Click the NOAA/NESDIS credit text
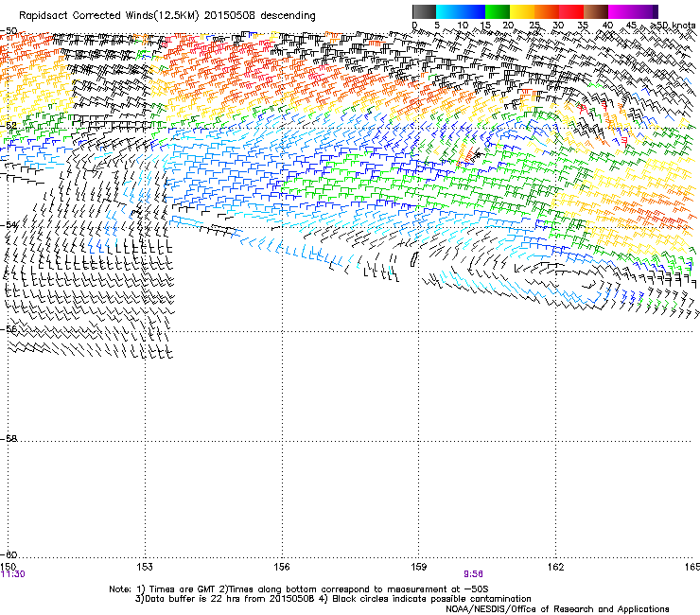700x615 pixels. (557, 609)
